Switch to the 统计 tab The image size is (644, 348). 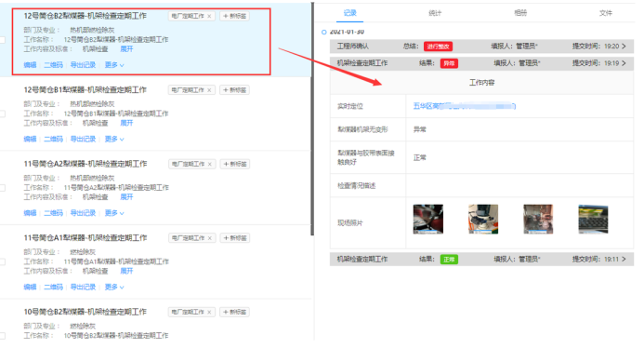[435, 13]
